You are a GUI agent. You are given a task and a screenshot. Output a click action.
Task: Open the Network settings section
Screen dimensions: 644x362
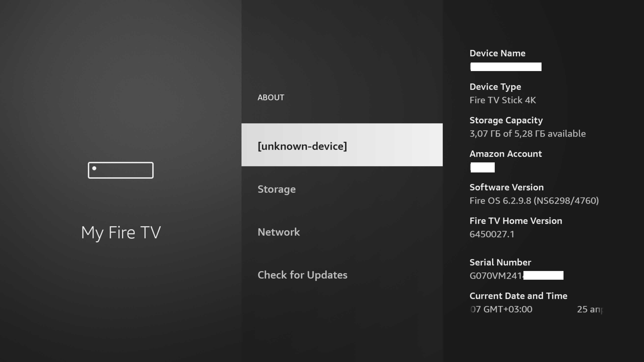[279, 232]
